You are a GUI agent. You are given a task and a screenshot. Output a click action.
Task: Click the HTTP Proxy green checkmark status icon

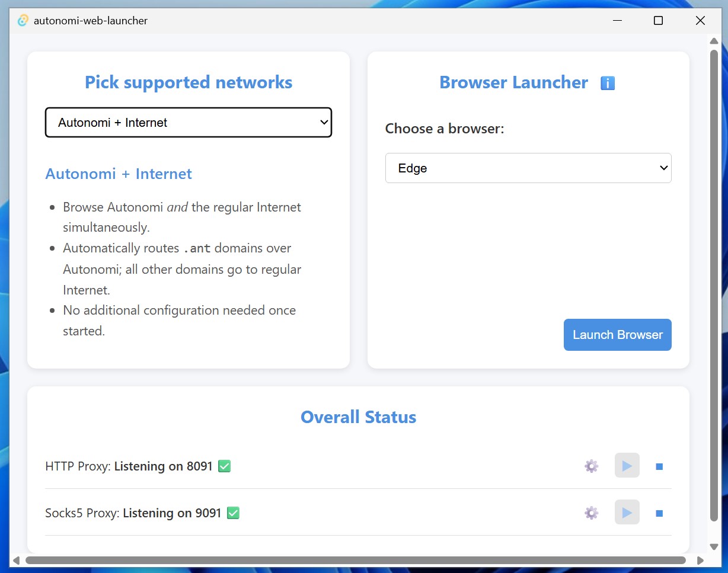point(224,466)
